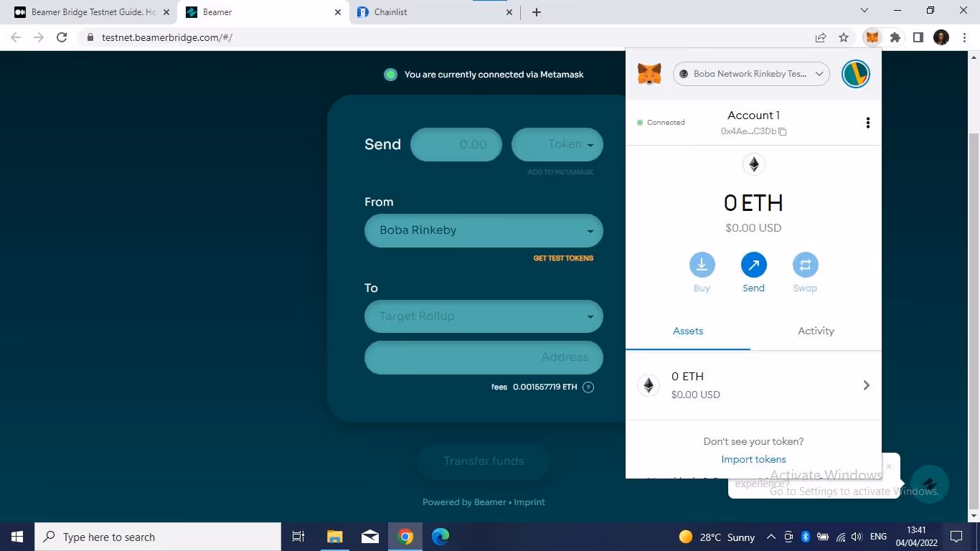The height and width of the screenshot is (551, 980).
Task: Click the MetaMask account avatar icon
Action: click(855, 74)
